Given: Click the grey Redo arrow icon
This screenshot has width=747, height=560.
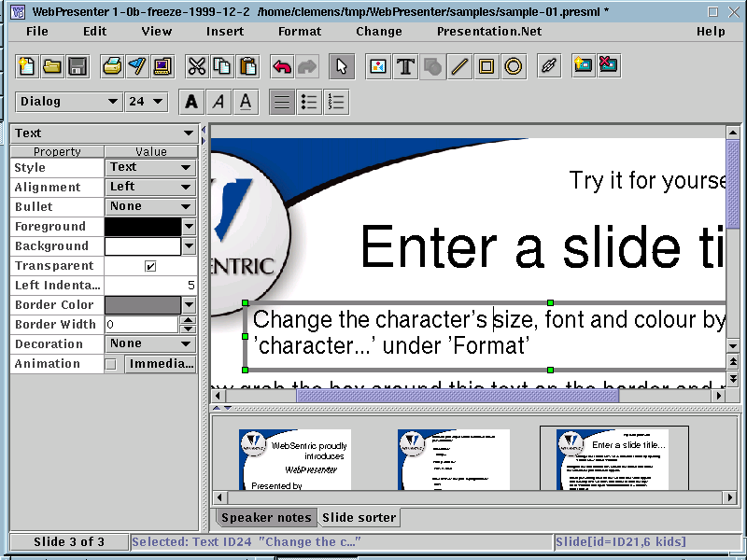Looking at the screenshot, I should [x=307, y=66].
